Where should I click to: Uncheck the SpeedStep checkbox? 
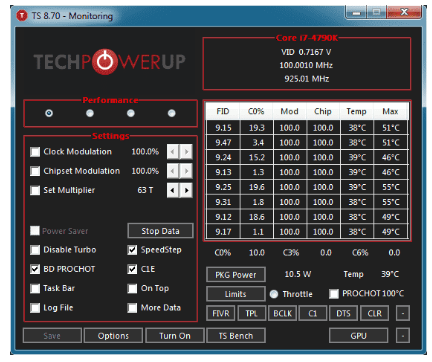(132, 250)
